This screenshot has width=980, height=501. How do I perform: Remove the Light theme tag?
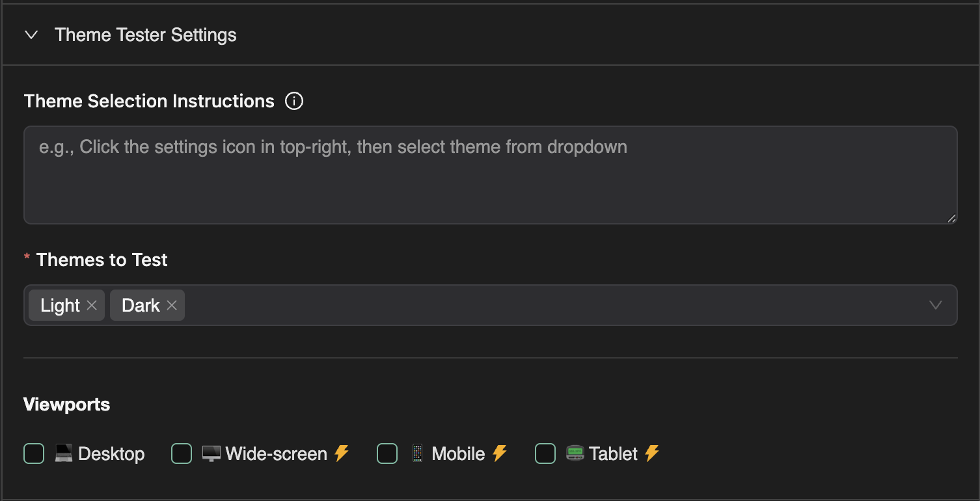[92, 305]
